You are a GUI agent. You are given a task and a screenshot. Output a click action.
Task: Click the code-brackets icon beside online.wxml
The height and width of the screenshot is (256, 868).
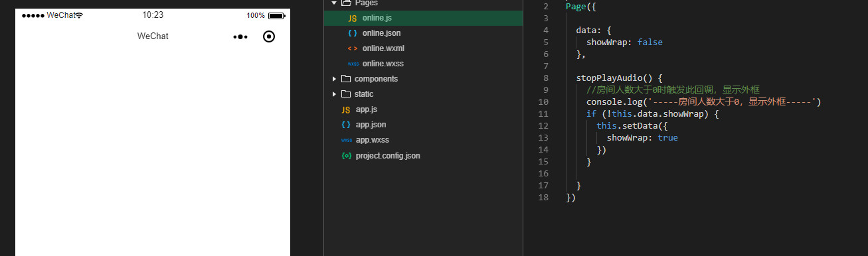point(353,48)
